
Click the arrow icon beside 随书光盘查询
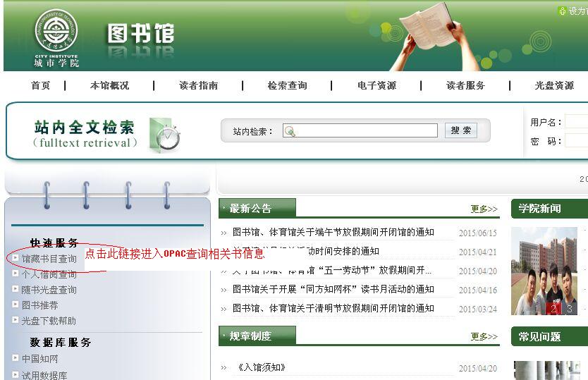tap(16, 289)
